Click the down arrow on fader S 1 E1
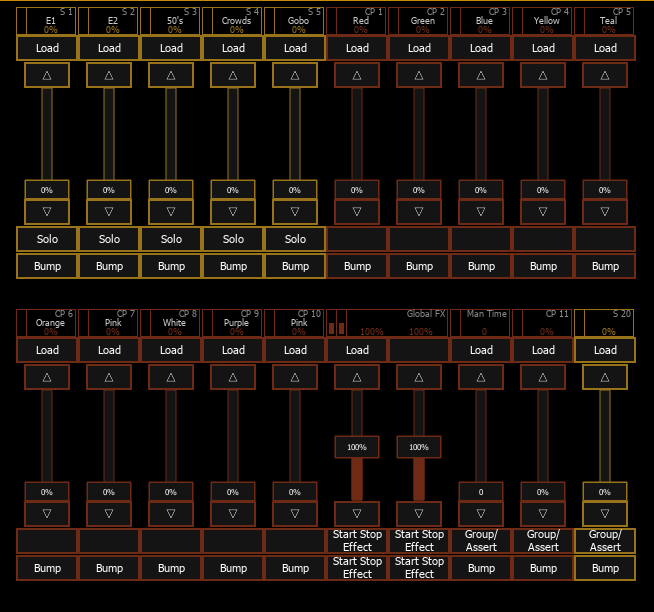 click(x=47, y=212)
